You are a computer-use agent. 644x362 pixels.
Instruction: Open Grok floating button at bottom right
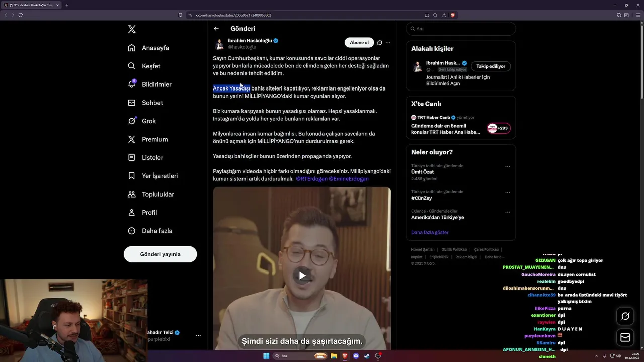[625, 316]
